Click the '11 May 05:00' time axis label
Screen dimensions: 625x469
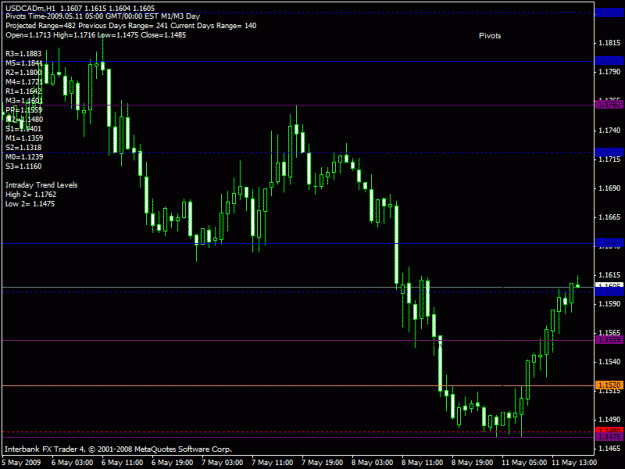point(524,463)
